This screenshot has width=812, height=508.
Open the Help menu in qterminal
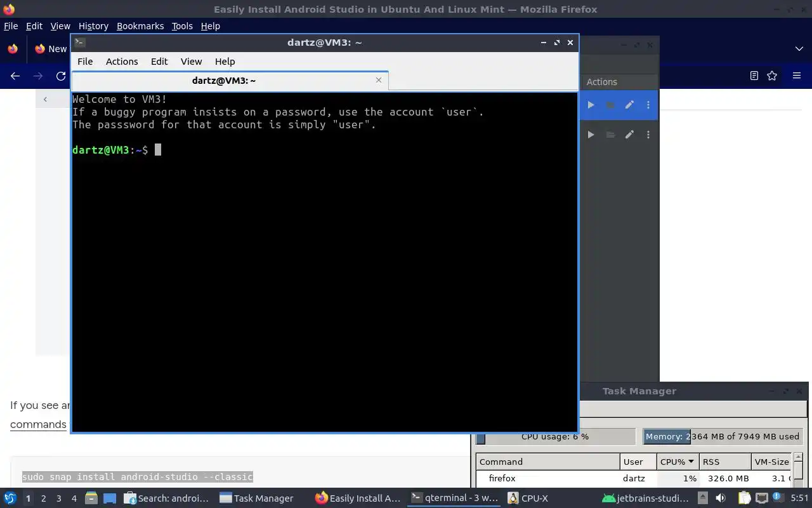tap(225, 62)
